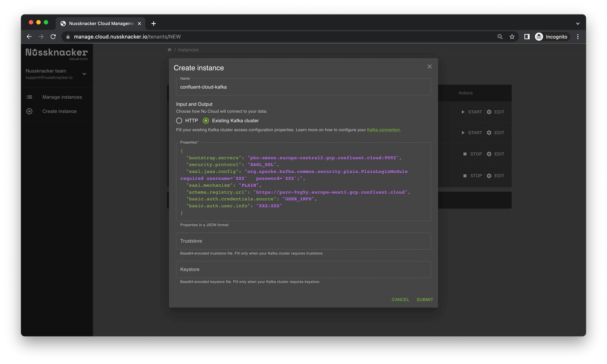Open the browser zoom magnifier icon
This screenshot has height=364, width=607.
click(x=500, y=37)
